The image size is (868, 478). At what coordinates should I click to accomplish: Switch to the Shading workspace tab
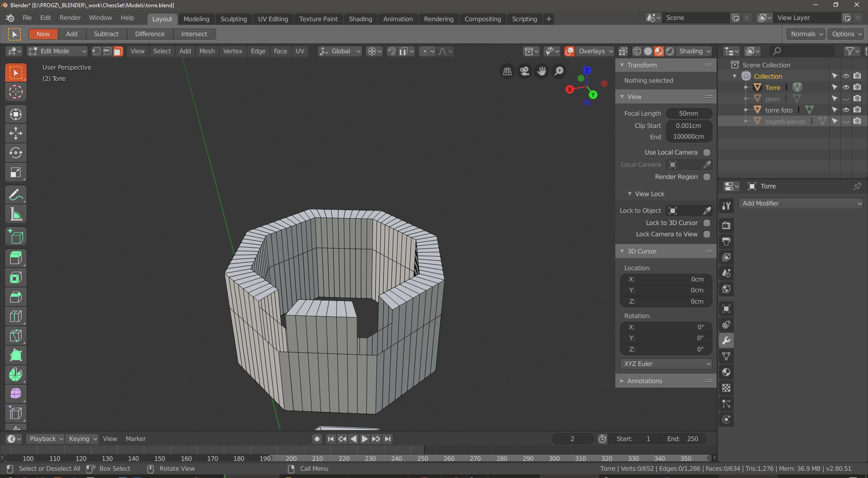360,19
